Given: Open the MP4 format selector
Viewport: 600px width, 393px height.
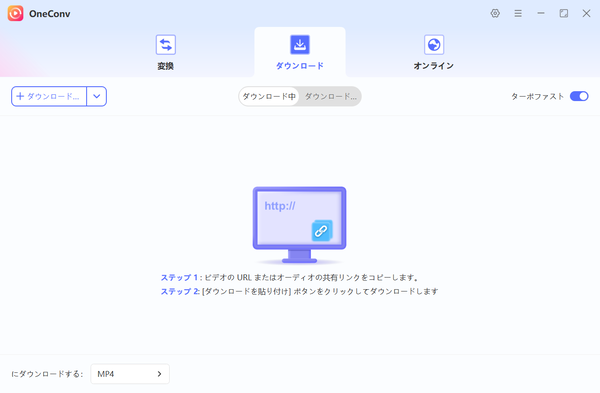Looking at the screenshot, I should [x=130, y=373].
